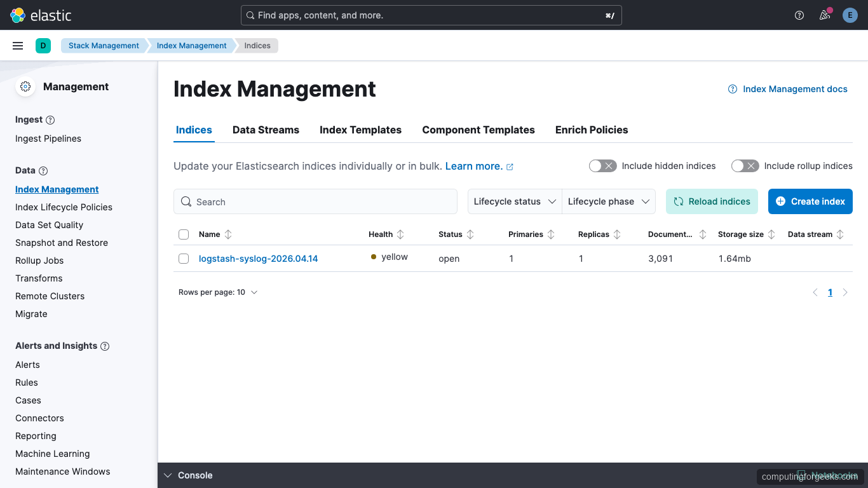Click the hamburger navigation menu icon
The width and height of the screenshot is (868, 488).
[x=17, y=45]
